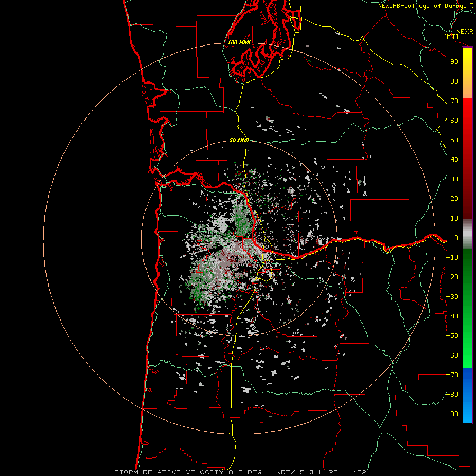Click the "100 NMI" range ring label
The height and width of the screenshot is (476, 476).
[x=239, y=42]
